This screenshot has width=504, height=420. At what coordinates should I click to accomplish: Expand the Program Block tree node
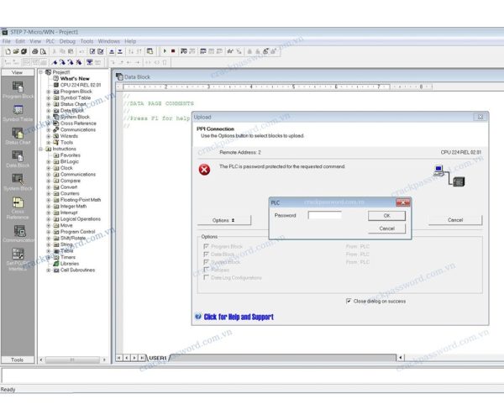tap(49, 92)
